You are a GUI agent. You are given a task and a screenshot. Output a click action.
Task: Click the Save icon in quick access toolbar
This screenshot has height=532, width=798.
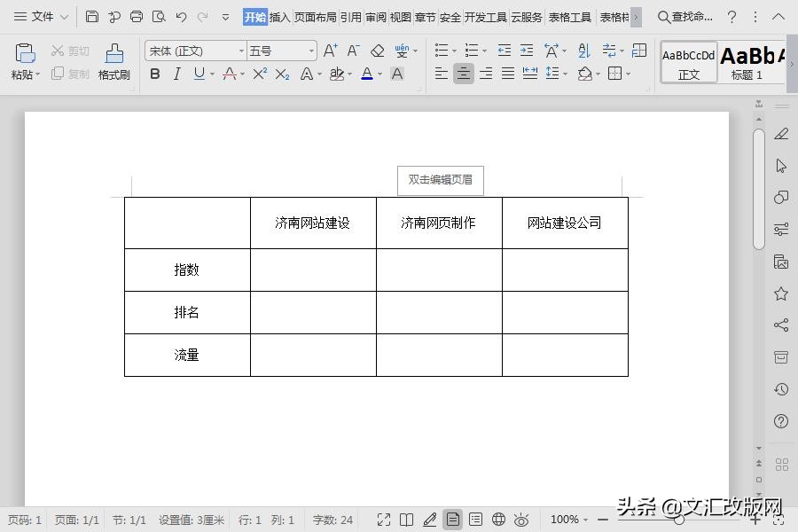[92, 15]
